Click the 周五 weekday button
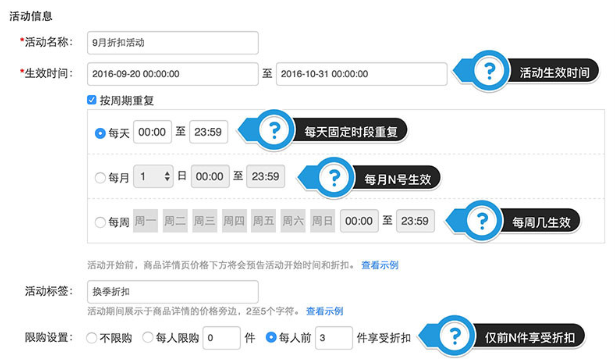616x362 pixels. (x=263, y=221)
